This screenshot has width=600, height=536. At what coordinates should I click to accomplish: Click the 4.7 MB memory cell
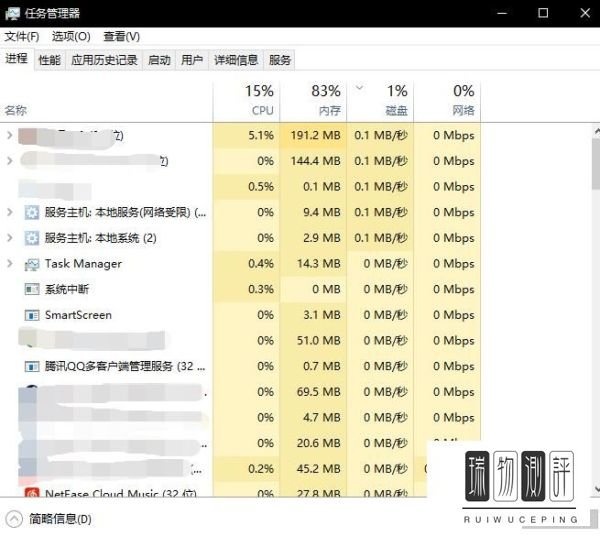tap(313, 417)
